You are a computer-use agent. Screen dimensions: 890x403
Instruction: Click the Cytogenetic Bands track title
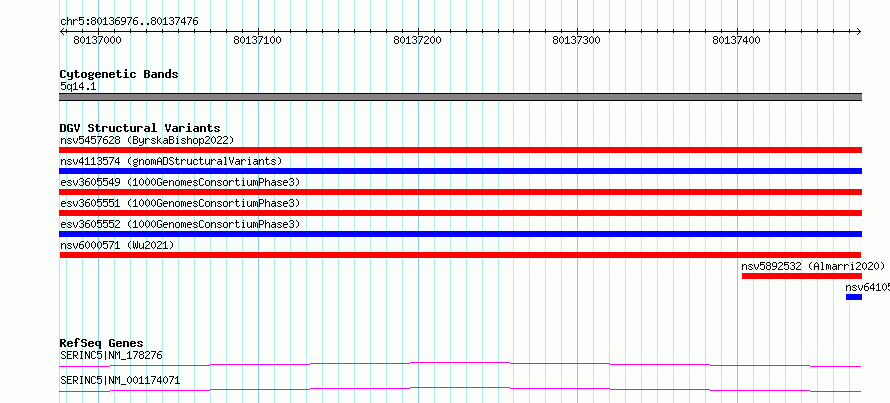pyautogui.click(x=119, y=74)
